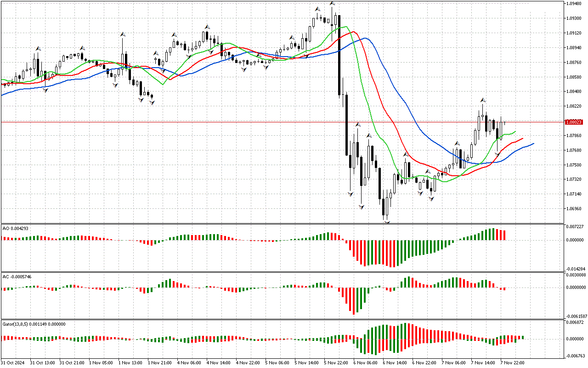Click the 1.08400 price scale label
Image resolution: width=588 pixels, height=368 pixels.
click(x=574, y=92)
